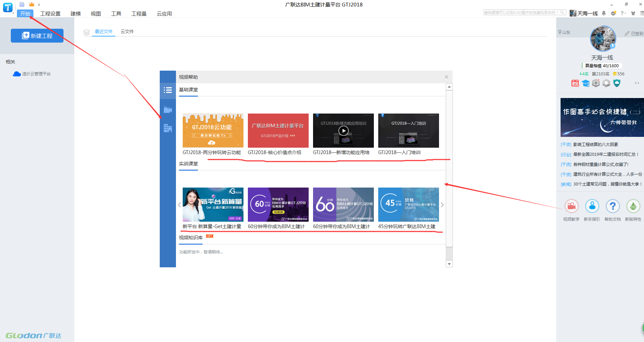Image resolution: width=644 pixels, height=342 pixels.
Task: Open GTJ2018—入门培训 video thumbnail
Action: coord(409,130)
